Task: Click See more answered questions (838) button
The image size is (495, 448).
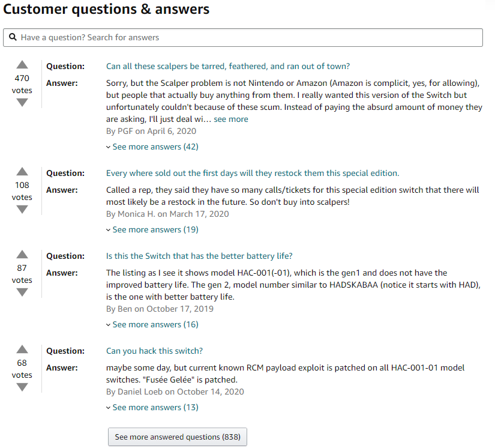Action: tap(177, 437)
